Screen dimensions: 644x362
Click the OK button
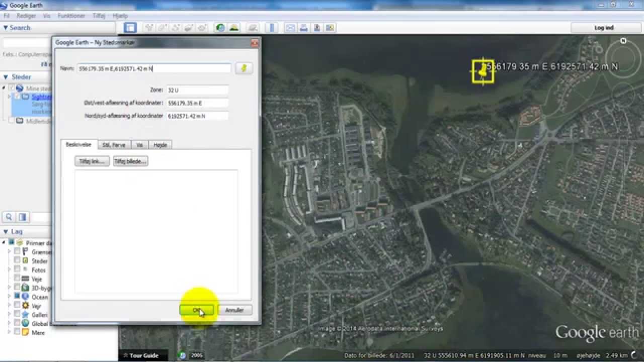(x=197, y=310)
